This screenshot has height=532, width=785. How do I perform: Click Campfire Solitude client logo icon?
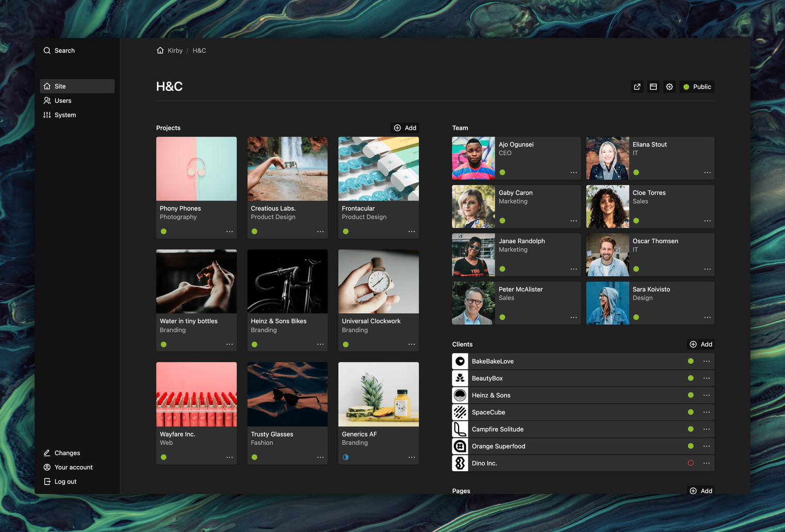pyautogui.click(x=460, y=429)
